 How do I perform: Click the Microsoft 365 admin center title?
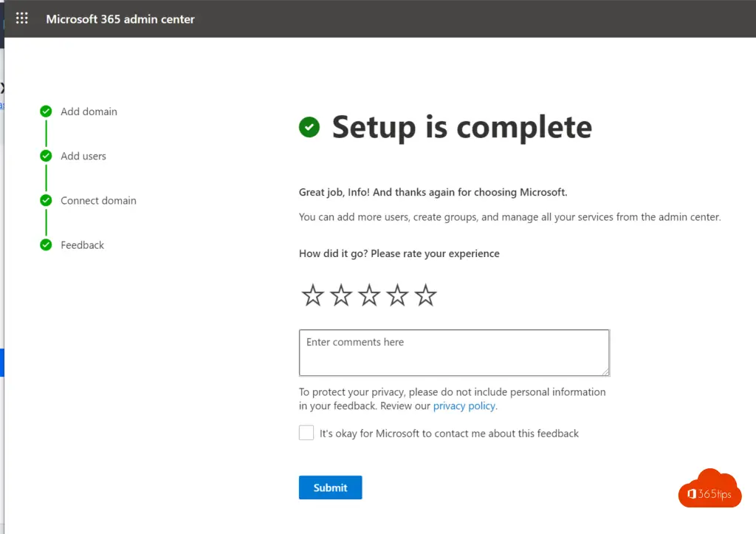click(x=120, y=19)
